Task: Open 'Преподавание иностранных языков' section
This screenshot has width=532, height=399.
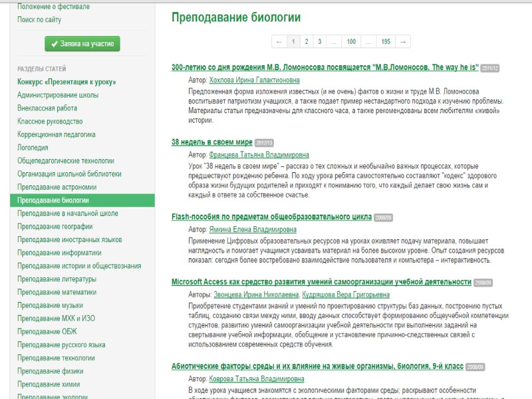Action: tap(70, 240)
